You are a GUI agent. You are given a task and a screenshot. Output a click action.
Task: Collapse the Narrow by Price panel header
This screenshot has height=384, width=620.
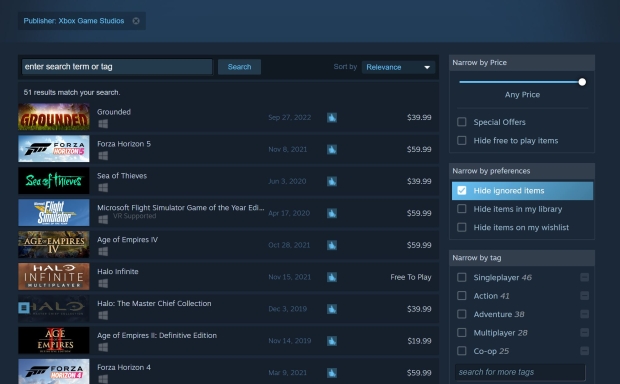coord(522,62)
